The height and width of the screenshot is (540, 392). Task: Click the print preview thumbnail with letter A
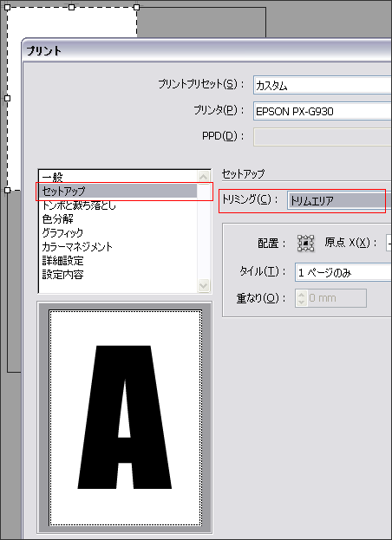click(x=125, y=418)
